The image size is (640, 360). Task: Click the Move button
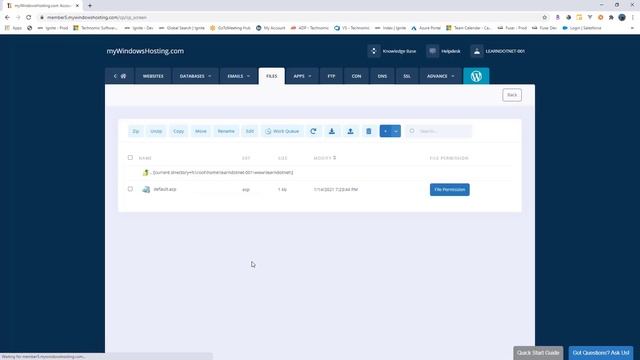[x=201, y=131]
